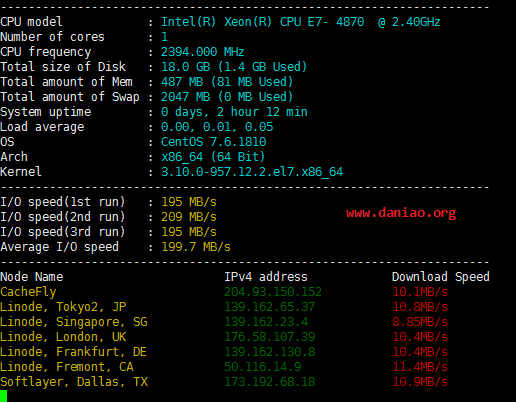The width and height of the screenshot is (516, 402).
Task: Click the Load average values 0.00, 0.01, 0.05
Action: 217,127
